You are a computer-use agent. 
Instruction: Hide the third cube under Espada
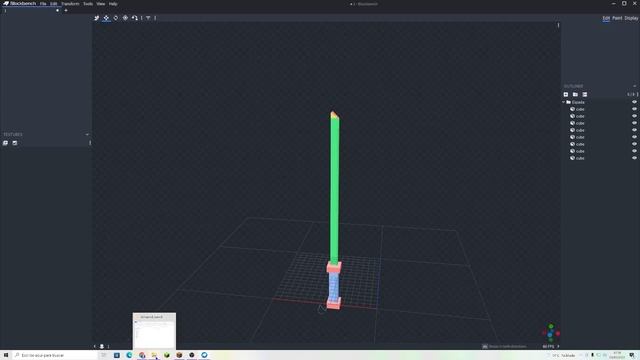(x=634, y=123)
